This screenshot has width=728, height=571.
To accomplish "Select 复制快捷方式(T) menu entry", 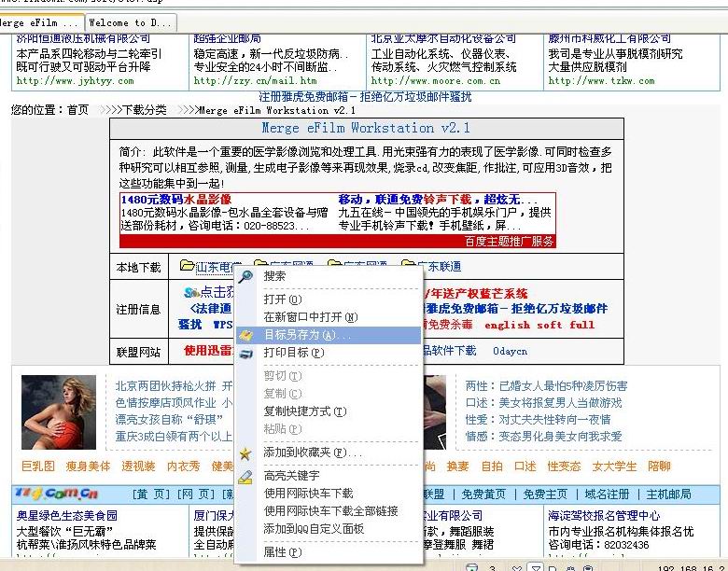I will [x=329, y=411].
